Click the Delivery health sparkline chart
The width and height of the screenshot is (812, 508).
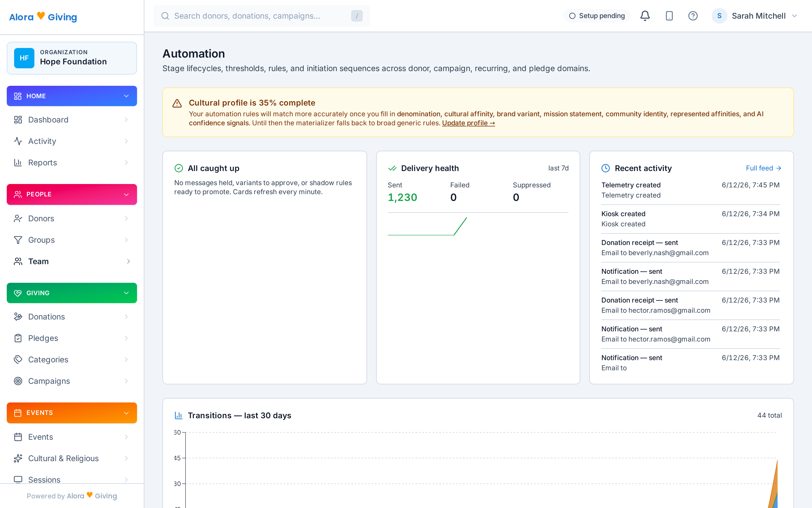[x=427, y=226]
